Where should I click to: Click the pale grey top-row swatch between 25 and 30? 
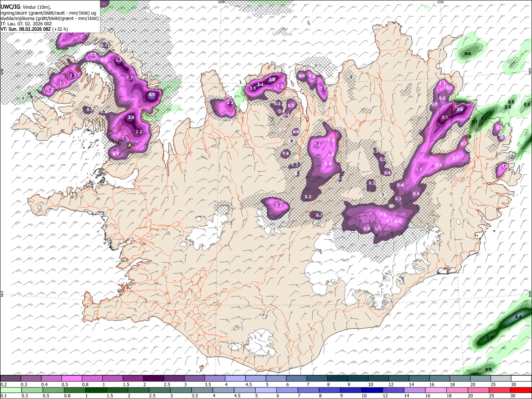click(500, 379)
